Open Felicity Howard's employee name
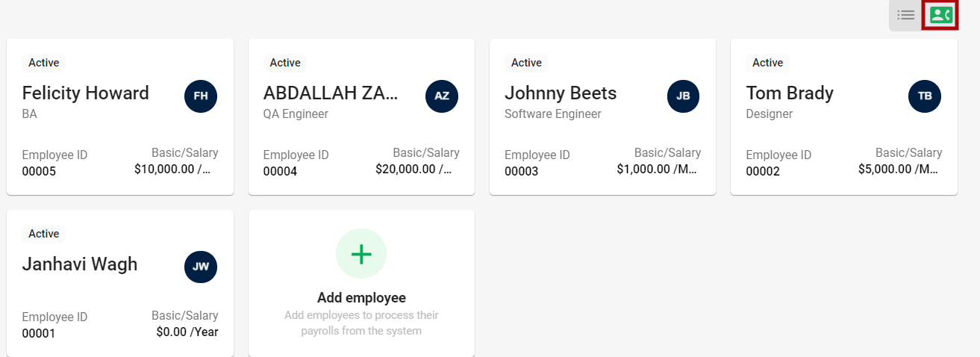 pyautogui.click(x=86, y=93)
